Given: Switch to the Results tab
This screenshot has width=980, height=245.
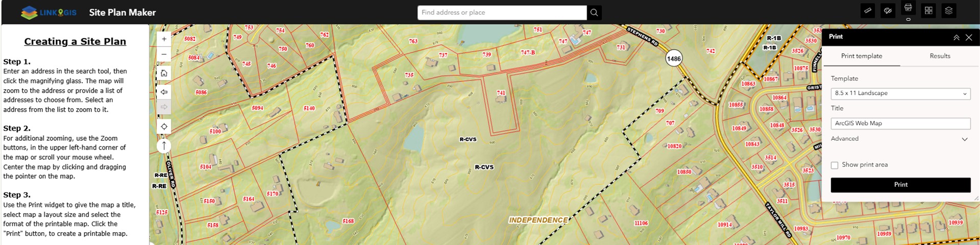Looking at the screenshot, I should (x=940, y=56).
